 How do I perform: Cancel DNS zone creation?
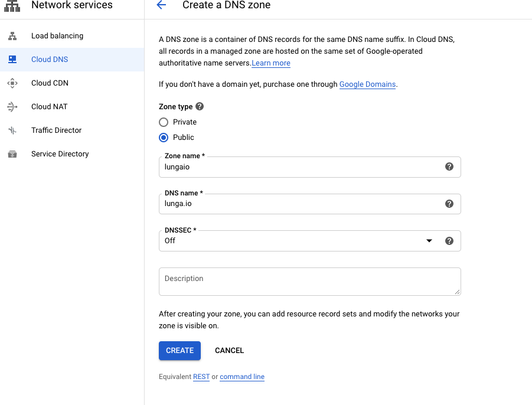coord(229,350)
